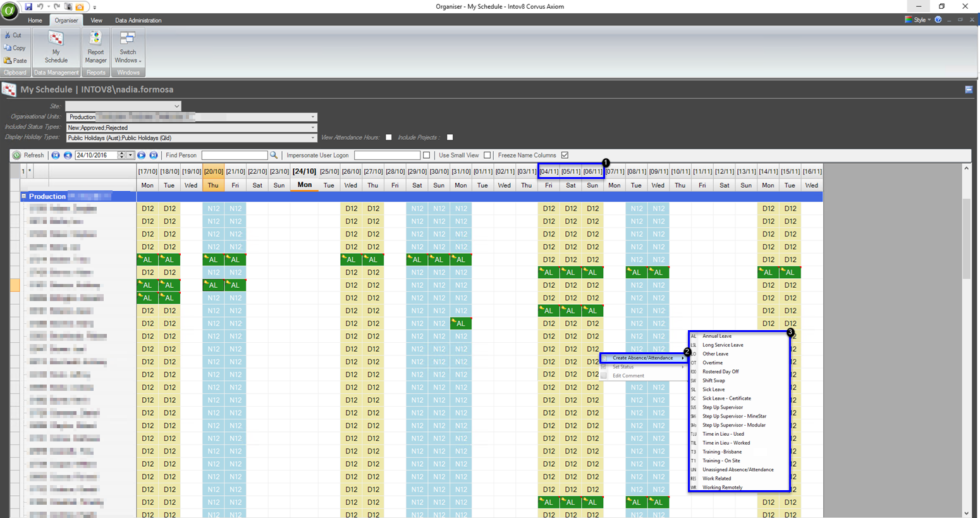Jump to first date with skip-back arrow

tap(56, 155)
